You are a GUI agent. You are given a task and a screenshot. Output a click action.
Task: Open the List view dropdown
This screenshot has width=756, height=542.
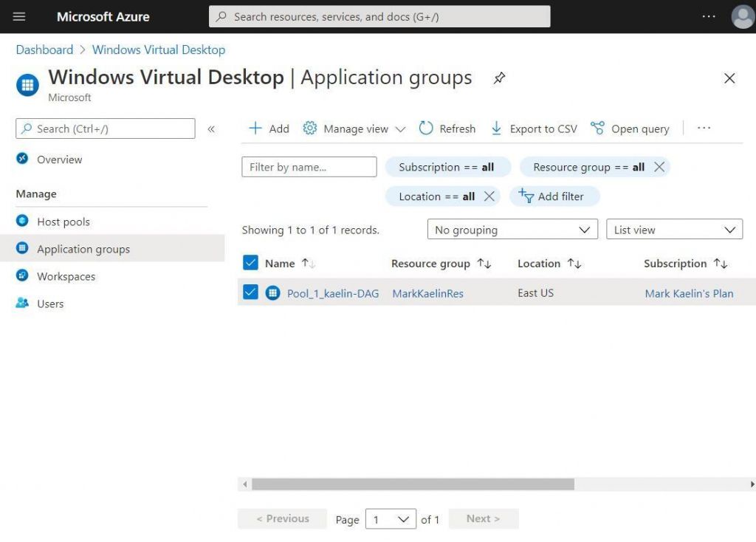(673, 229)
